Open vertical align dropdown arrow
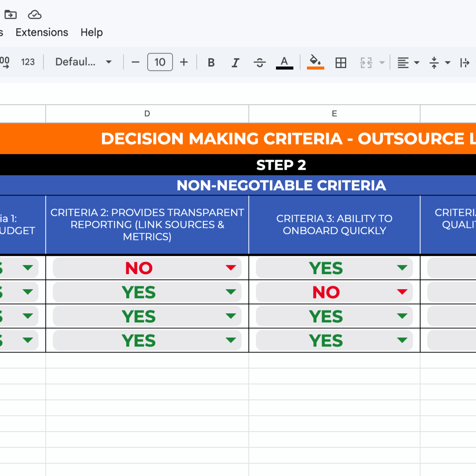Viewport: 476px width, 476px height. pos(448,63)
